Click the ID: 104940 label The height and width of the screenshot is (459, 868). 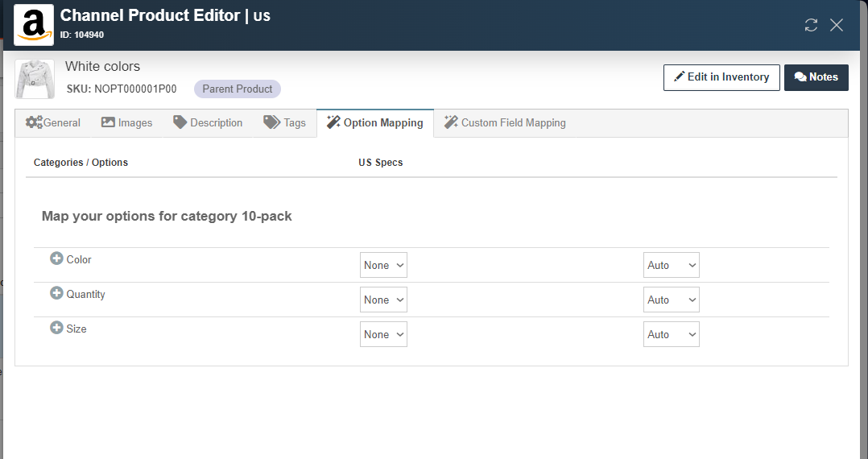tap(82, 35)
